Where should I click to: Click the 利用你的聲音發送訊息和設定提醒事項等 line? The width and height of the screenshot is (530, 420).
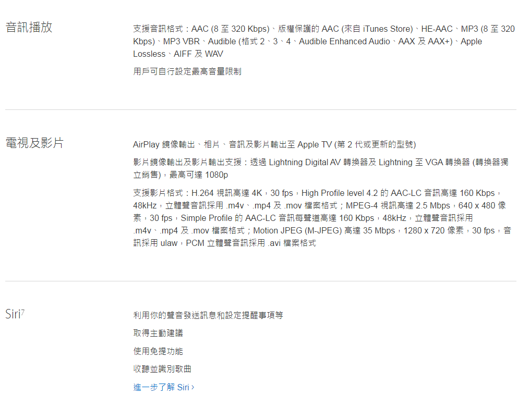click(x=208, y=315)
